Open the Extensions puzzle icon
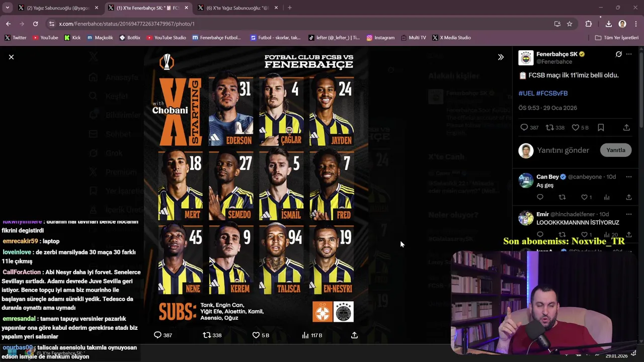The height and width of the screenshot is (362, 644). (x=589, y=24)
